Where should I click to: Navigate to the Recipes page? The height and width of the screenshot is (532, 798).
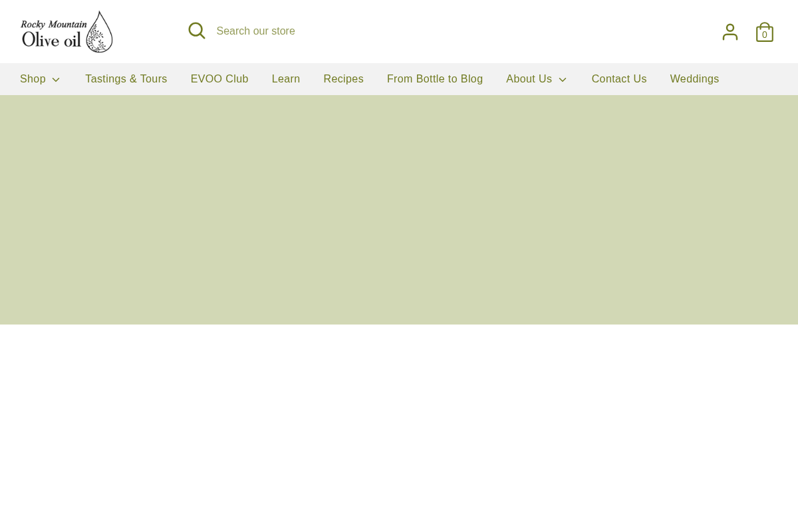343,78
